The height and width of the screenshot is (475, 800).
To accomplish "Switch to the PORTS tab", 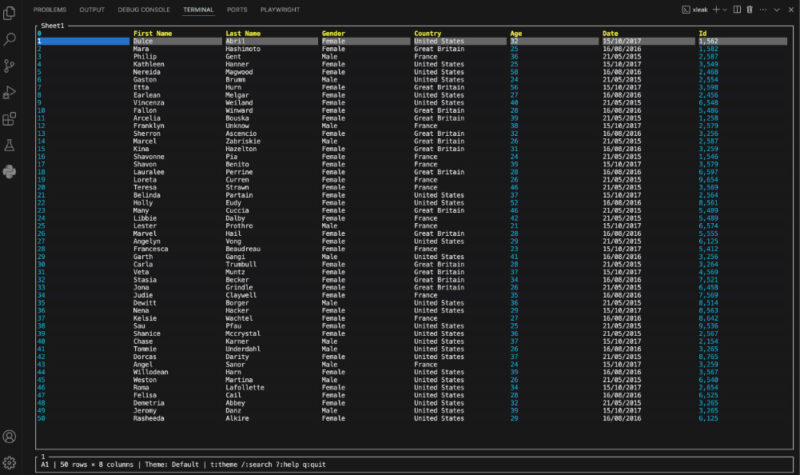I will coord(237,10).
